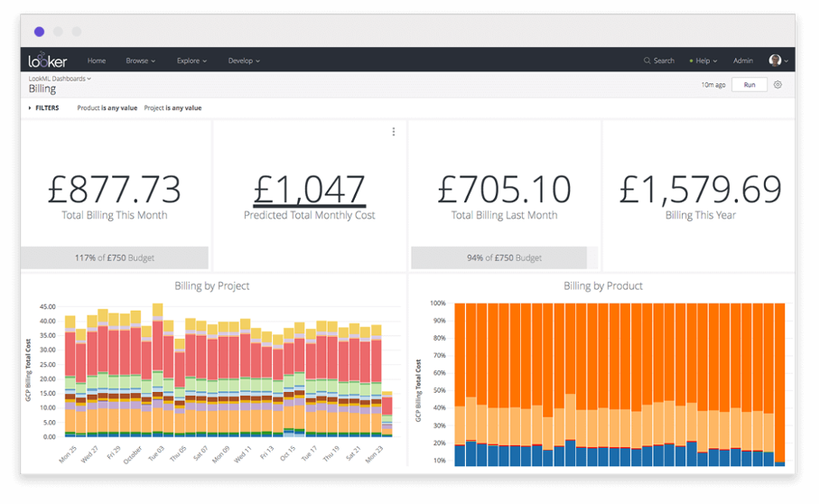This screenshot has width=820, height=504.
Task: Click the £877.73 Total Billing value
Action: click(x=115, y=190)
